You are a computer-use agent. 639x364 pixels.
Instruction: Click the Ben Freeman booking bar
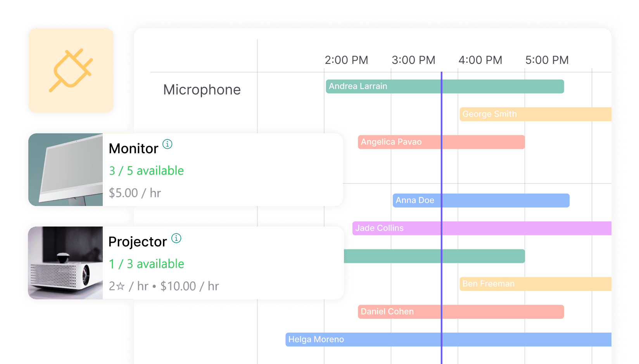click(535, 284)
